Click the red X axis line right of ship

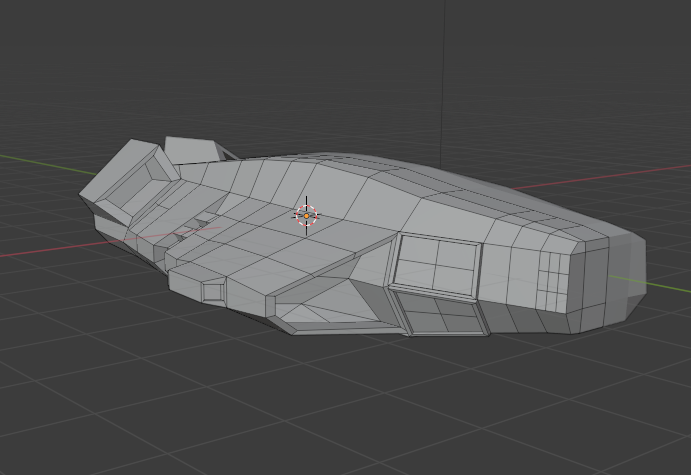coord(600,180)
